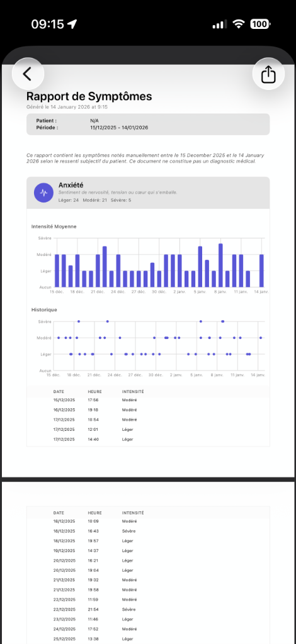
Task: Tap the HEURE header in first table
Action: pyautogui.click(x=94, y=391)
